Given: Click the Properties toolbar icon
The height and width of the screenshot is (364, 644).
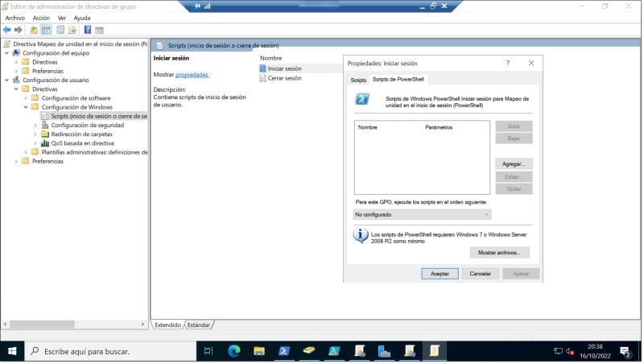Looking at the screenshot, I should [60, 30].
